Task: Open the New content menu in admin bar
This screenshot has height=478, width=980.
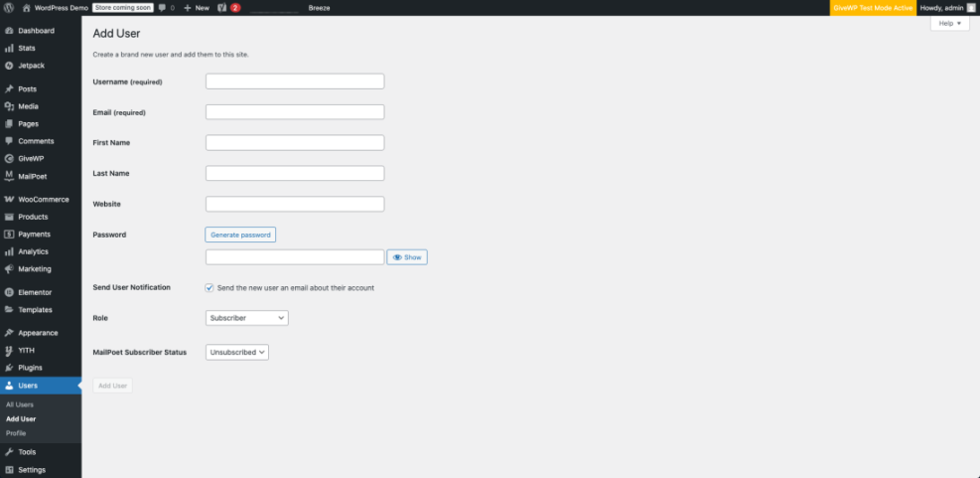Action: [197, 8]
